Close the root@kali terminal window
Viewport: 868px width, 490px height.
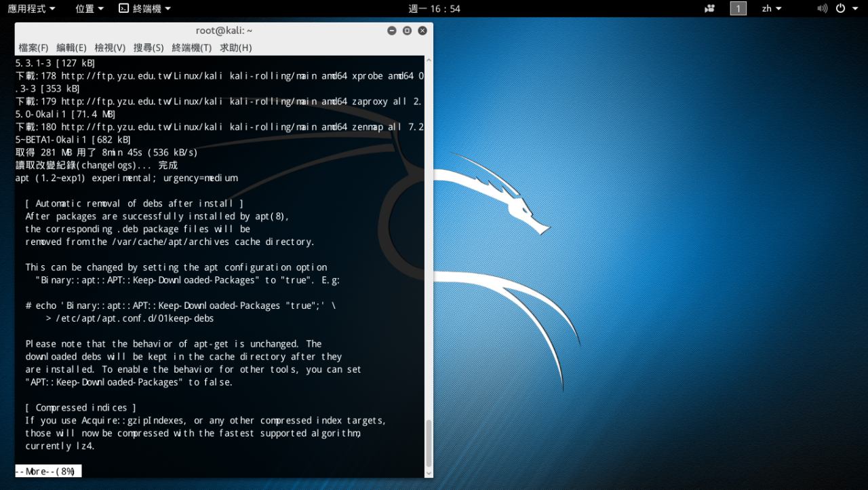422,31
